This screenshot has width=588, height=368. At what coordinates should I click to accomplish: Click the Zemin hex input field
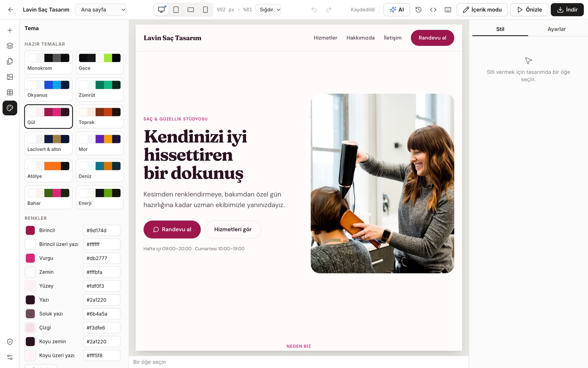(101, 272)
